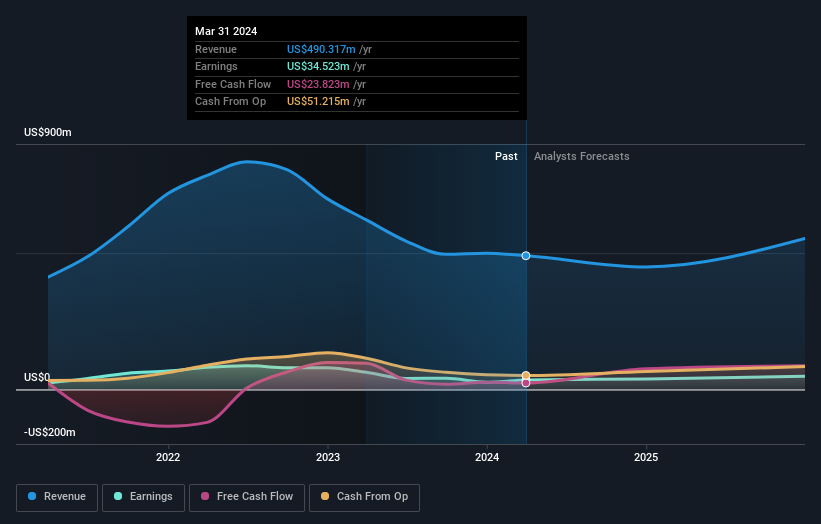Toggle the Earnings legend button
The width and height of the screenshot is (821, 524).
(143, 497)
